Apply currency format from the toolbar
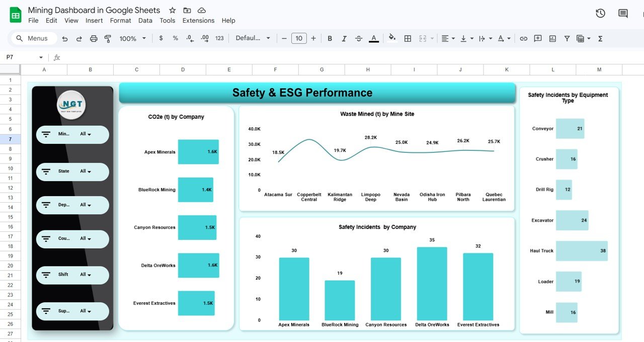 coord(160,38)
